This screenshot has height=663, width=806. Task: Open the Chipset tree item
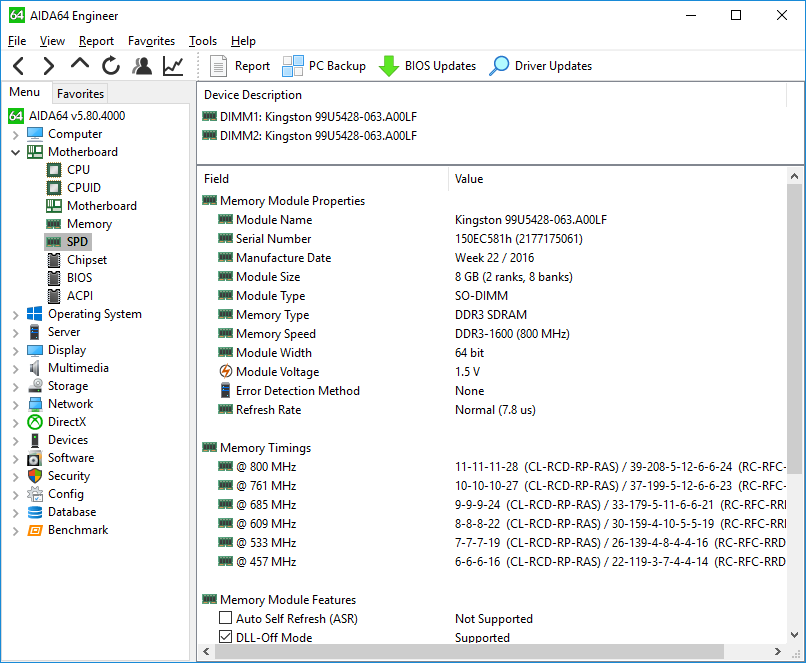point(77,260)
